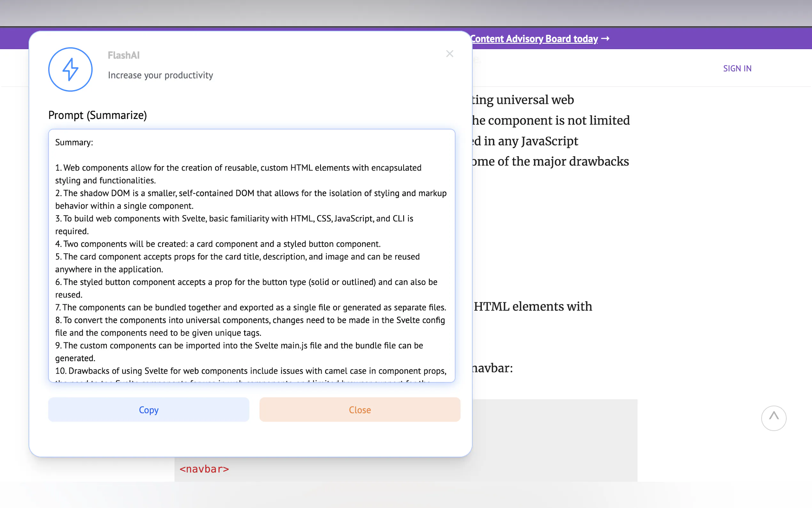Copy the generated summary
Screen dimensions: 812x508
149,409
